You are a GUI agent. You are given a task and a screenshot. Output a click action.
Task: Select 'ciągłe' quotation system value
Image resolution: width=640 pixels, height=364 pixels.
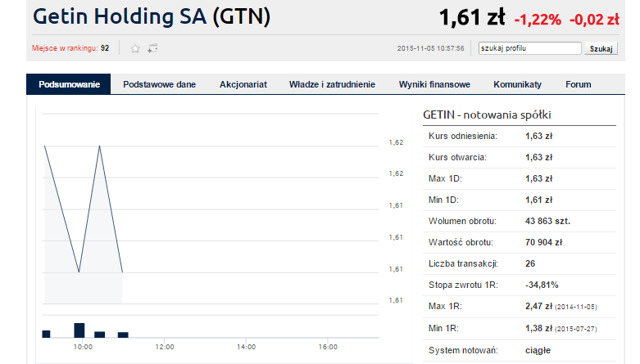pyautogui.click(x=538, y=350)
